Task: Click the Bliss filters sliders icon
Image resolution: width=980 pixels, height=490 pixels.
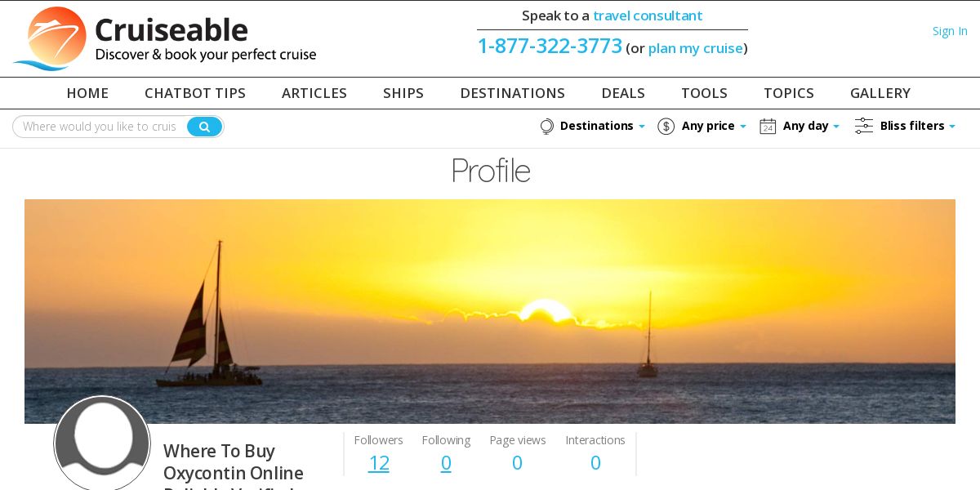Action: 863,126
